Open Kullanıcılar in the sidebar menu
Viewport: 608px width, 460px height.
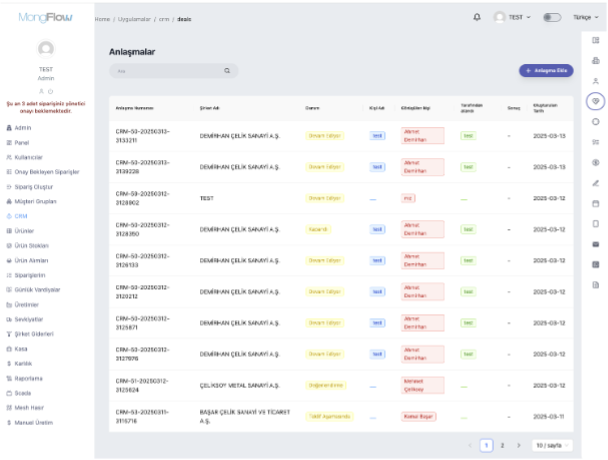[28, 157]
